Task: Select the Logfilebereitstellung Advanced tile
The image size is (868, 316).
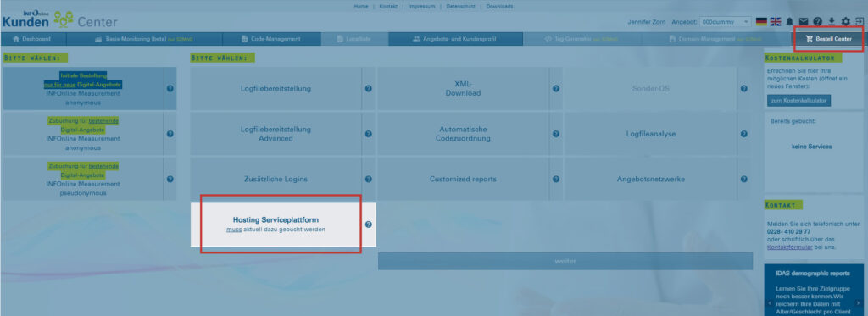Action: coord(275,134)
